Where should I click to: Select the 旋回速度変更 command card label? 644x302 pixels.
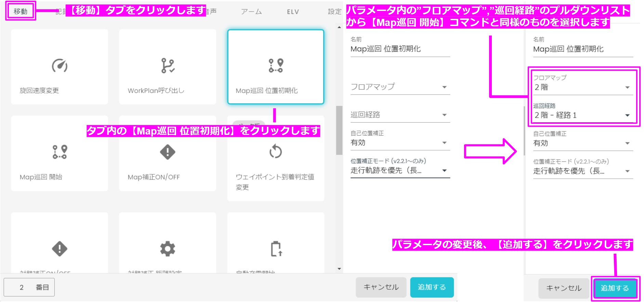pyautogui.click(x=39, y=90)
